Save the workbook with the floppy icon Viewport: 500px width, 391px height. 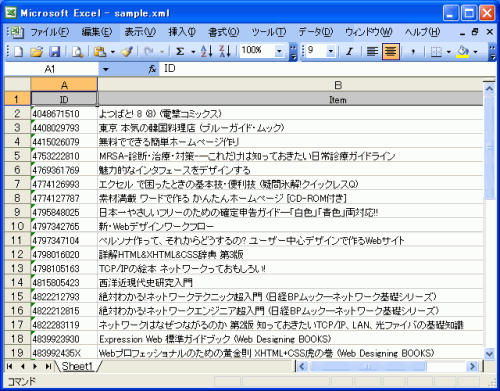(54, 51)
